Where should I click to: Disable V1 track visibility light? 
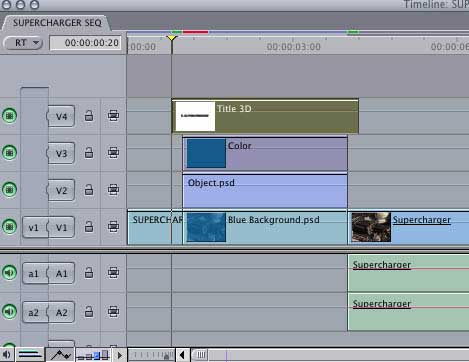pyautogui.click(x=9, y=226)
